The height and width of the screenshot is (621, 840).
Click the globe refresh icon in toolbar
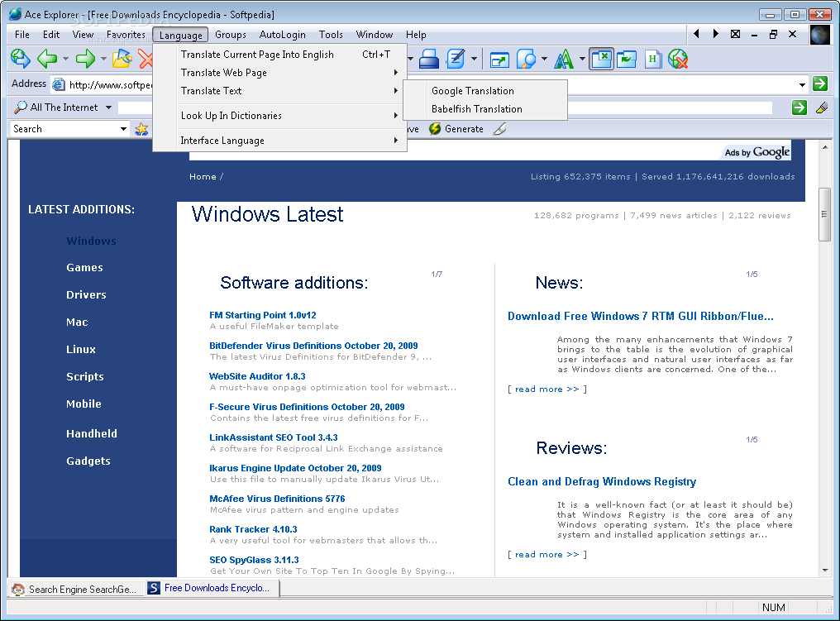point(21,59)
